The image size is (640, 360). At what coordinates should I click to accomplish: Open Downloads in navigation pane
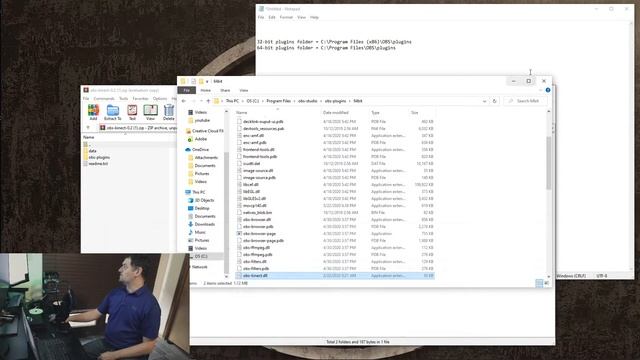(201, 224)
